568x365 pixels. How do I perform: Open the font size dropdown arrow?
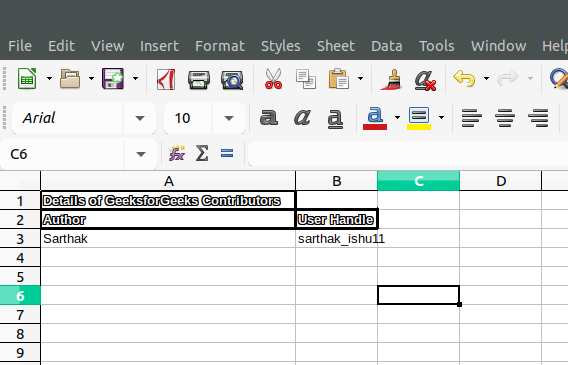click(229, 118)
